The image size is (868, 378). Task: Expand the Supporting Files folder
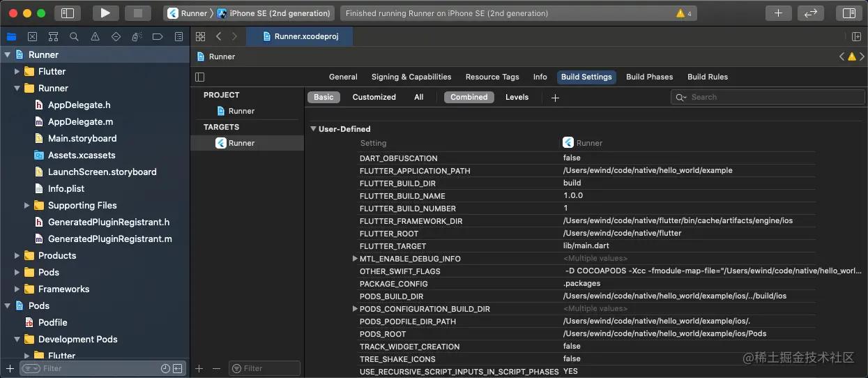click(27, 205)
